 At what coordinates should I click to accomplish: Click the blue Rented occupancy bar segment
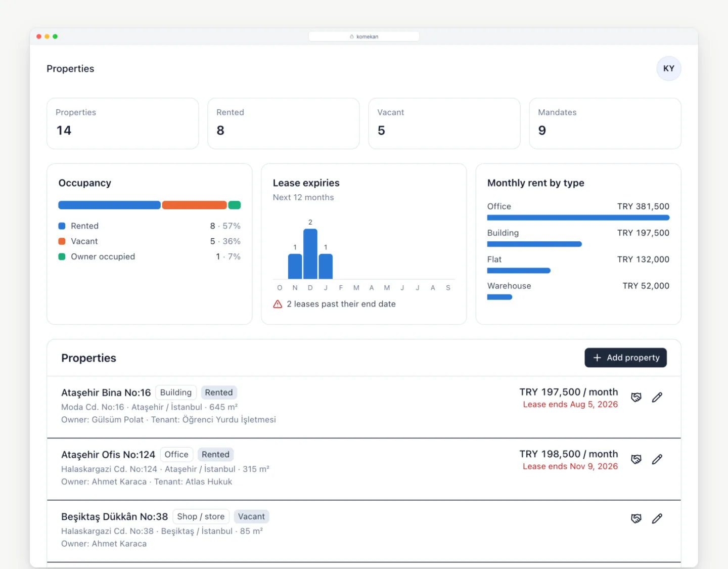tap(109, 205)
